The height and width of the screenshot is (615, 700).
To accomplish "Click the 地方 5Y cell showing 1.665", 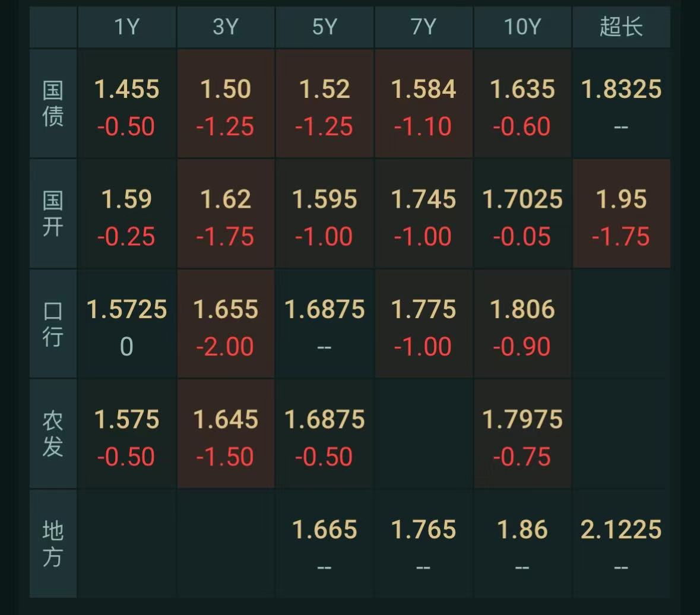I will pos(325,544).
